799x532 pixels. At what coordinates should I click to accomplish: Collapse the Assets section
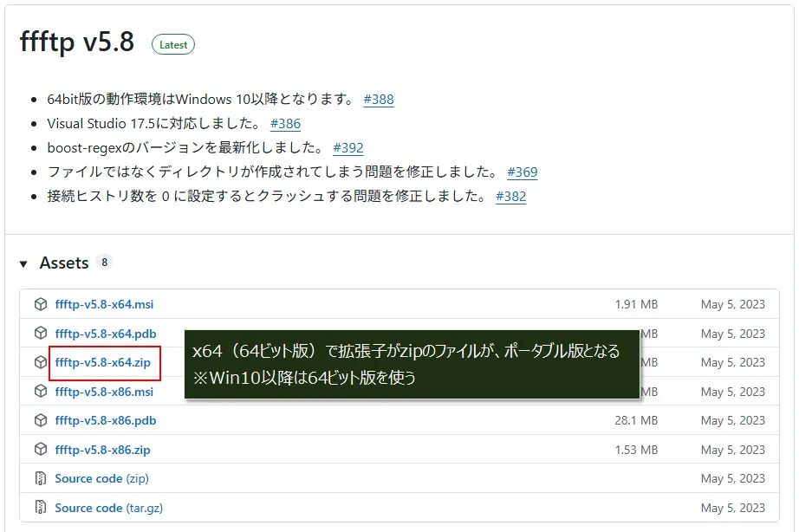(23, 263)
